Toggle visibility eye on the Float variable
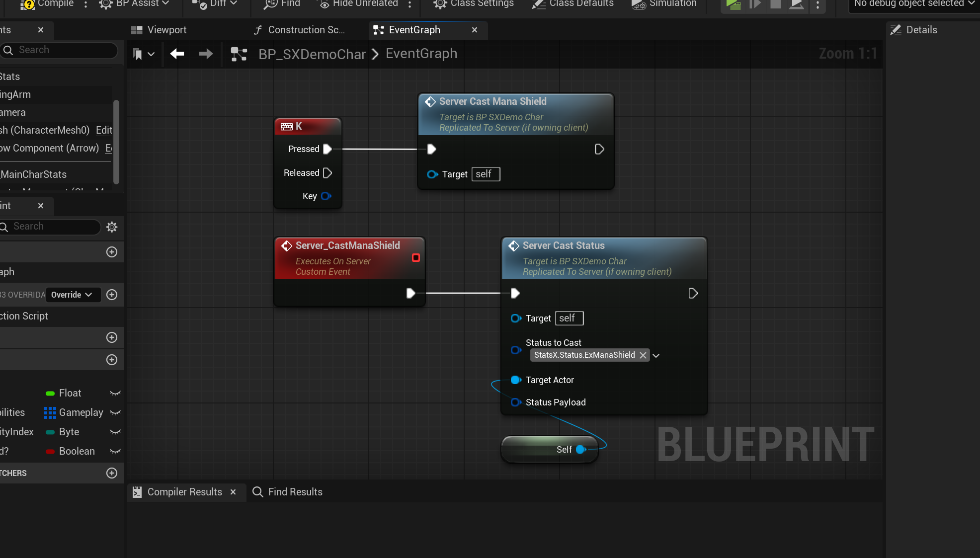The image size is (980, 558). [115, 393]
